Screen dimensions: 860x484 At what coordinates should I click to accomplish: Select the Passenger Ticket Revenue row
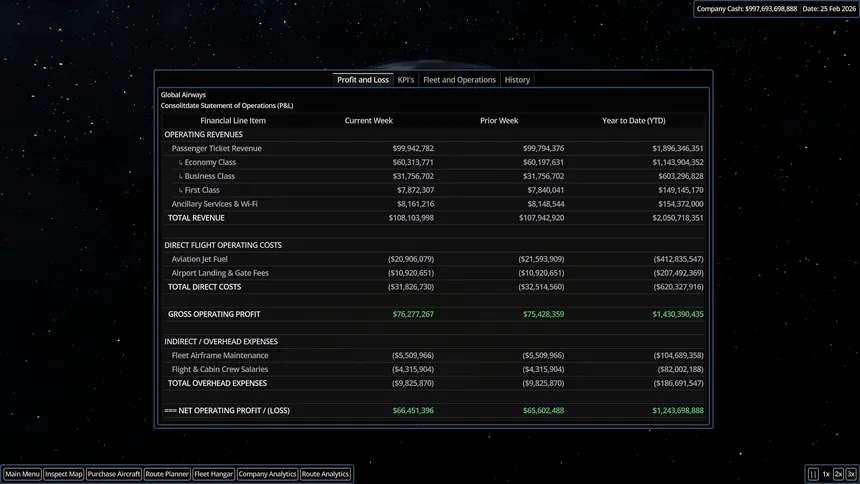click(434, 148)
